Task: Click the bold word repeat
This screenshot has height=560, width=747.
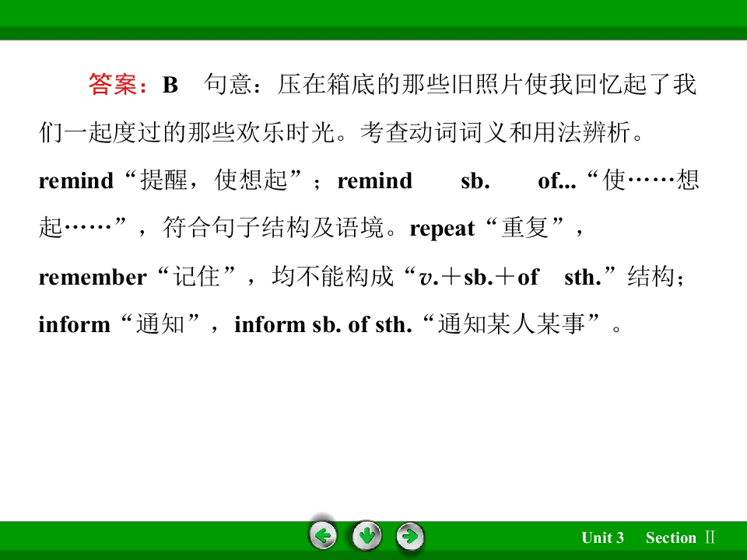Action: pos(442,229)
